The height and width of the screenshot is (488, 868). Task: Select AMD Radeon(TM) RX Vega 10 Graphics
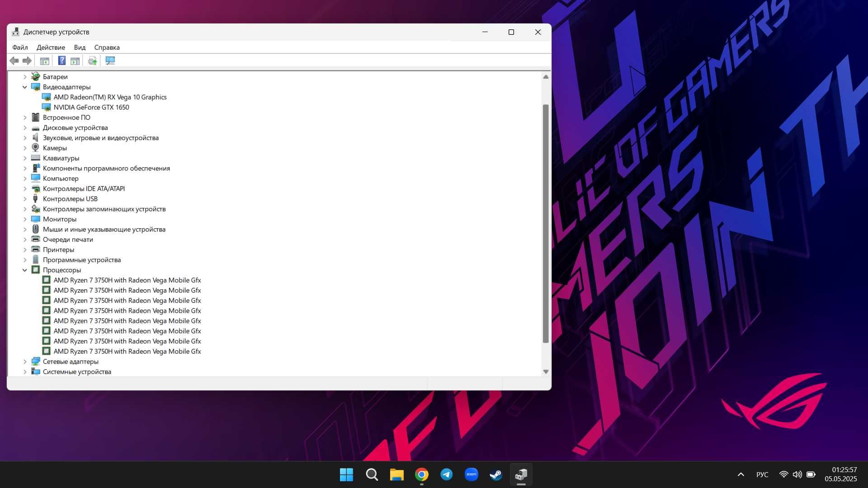click(110, 97)
